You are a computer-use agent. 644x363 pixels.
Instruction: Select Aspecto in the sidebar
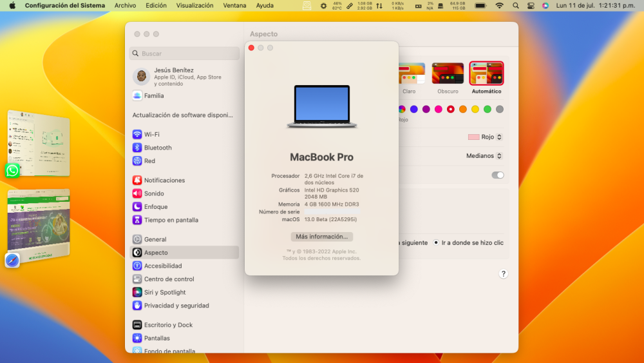pyautogui.click(x=184, y=252)
